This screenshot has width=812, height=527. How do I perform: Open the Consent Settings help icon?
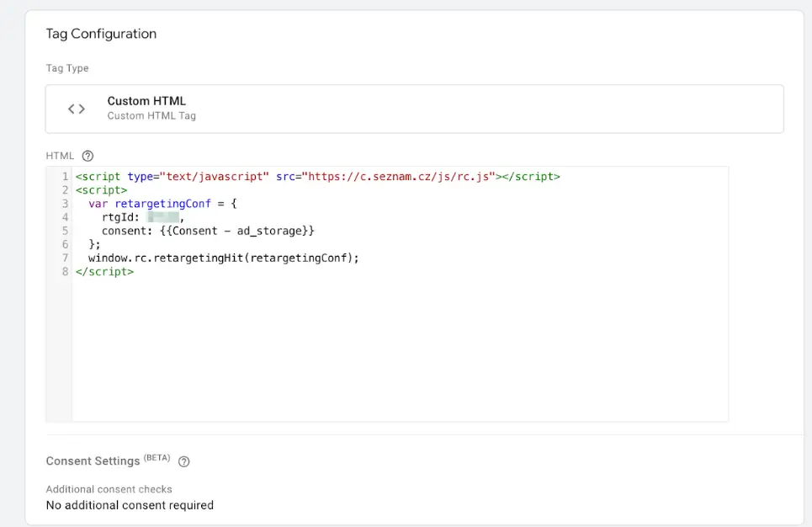[x=183, y=461]
